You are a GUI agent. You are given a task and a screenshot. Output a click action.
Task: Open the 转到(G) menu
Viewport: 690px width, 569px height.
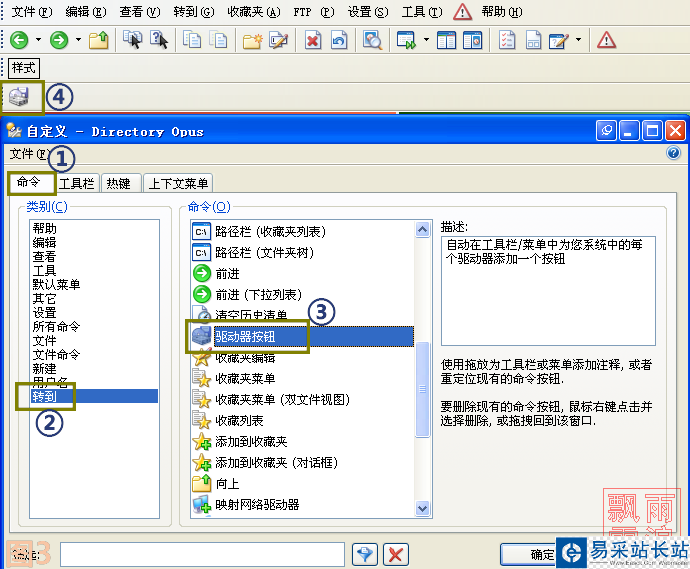pyautogui.click(x=194, y=12)
